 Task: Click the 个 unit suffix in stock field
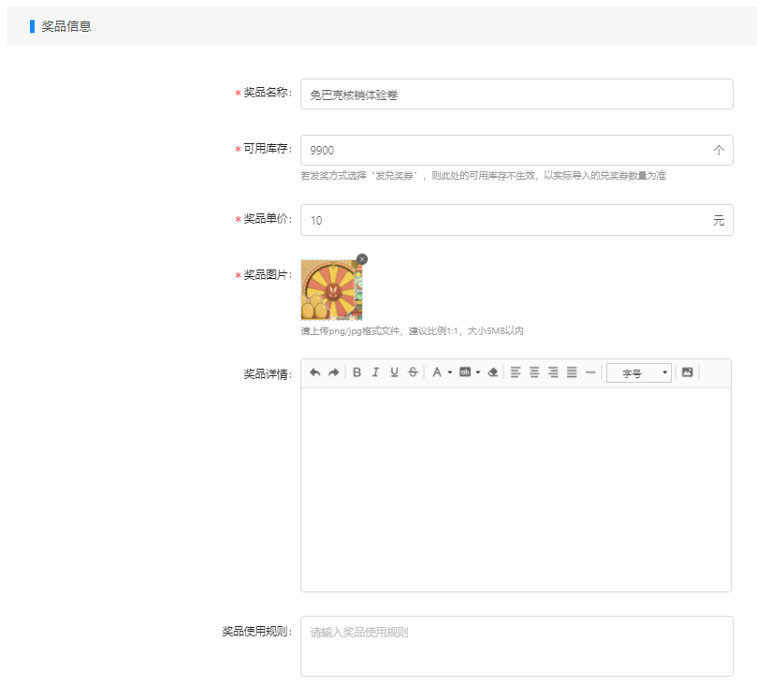719,150
